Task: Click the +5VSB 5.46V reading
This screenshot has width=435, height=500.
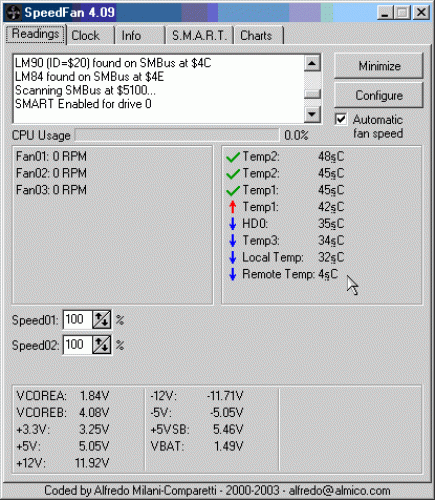Action: 197,429
